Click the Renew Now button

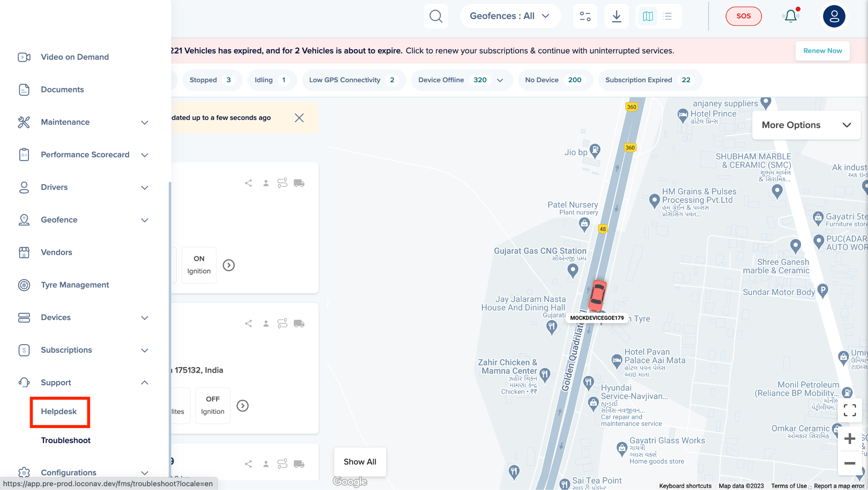click(x=822, y=51)
